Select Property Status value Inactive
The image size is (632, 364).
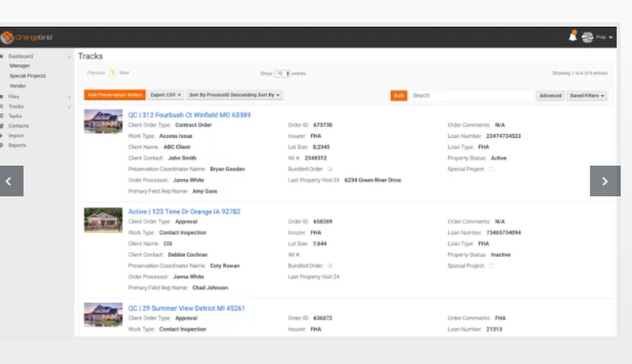tap(501, 255)
